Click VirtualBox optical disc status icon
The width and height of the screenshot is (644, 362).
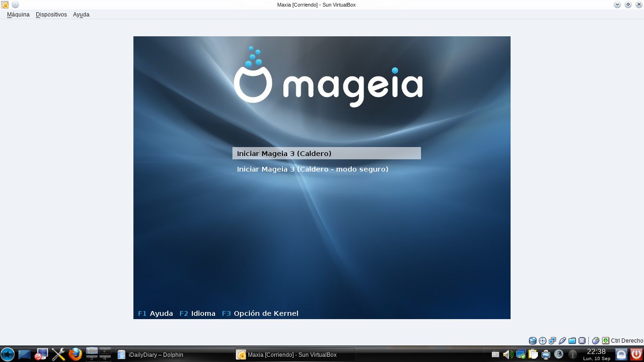543,341
